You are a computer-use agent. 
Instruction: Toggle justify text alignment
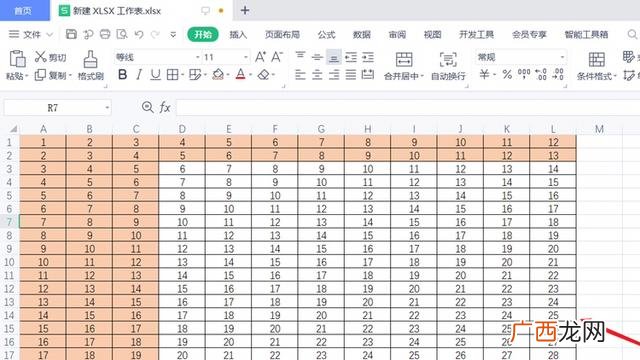click(x=351, y=75)
